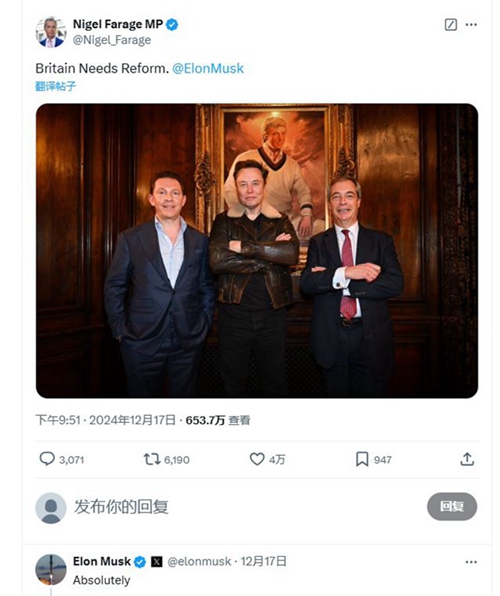
Task: Click the X affiliation badge beside Elon Musk
Action: [x=157, y=562]
